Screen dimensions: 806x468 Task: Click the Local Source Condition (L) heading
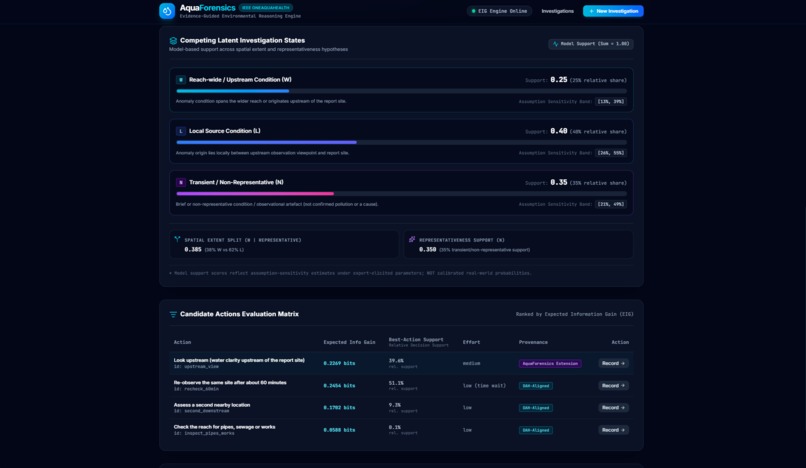[x=225, y=131]
